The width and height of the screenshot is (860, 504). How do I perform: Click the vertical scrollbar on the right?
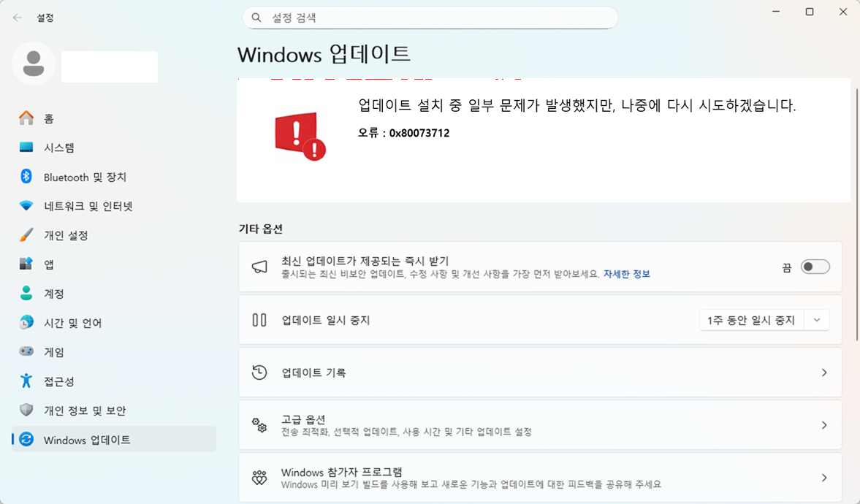856,214
